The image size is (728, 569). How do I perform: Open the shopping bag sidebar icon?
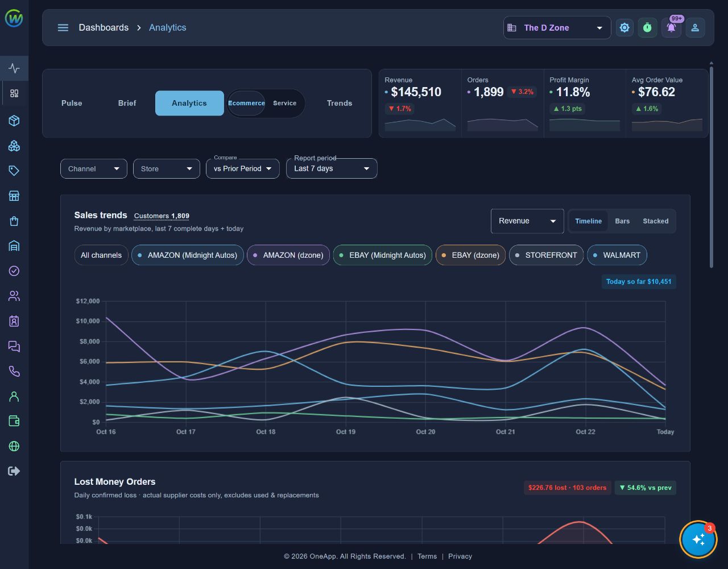coord(14,221)
